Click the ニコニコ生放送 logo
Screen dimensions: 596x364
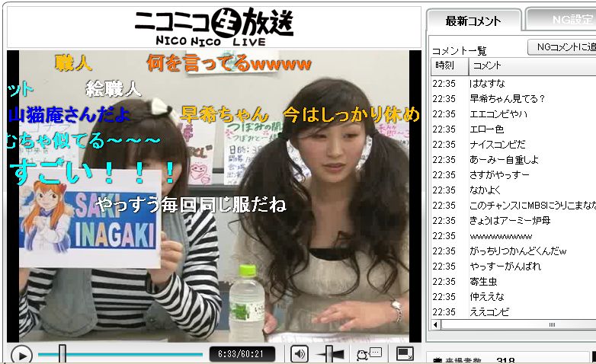(214, 27)
